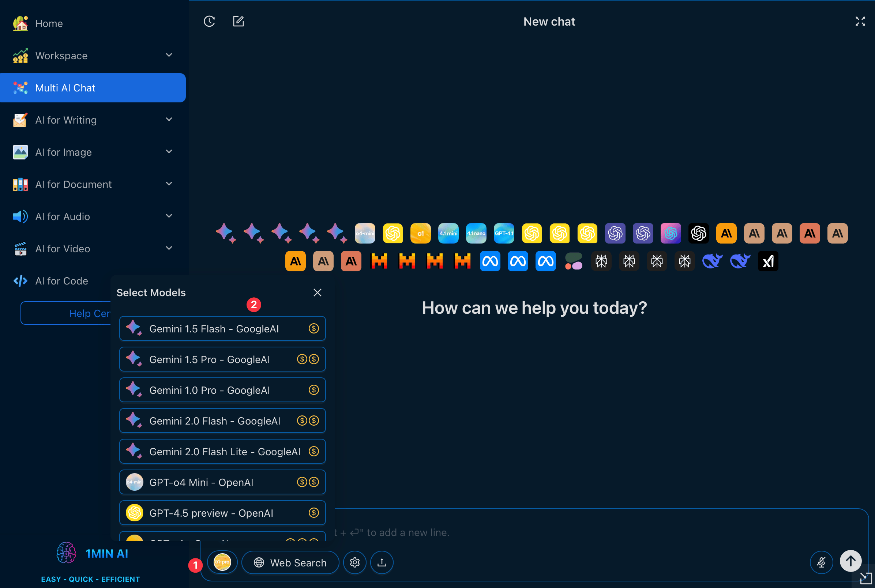This screenshot has height=588, width=875.
Task: Expand the AI for Audio chevron
Action: [x=169, y=216]
